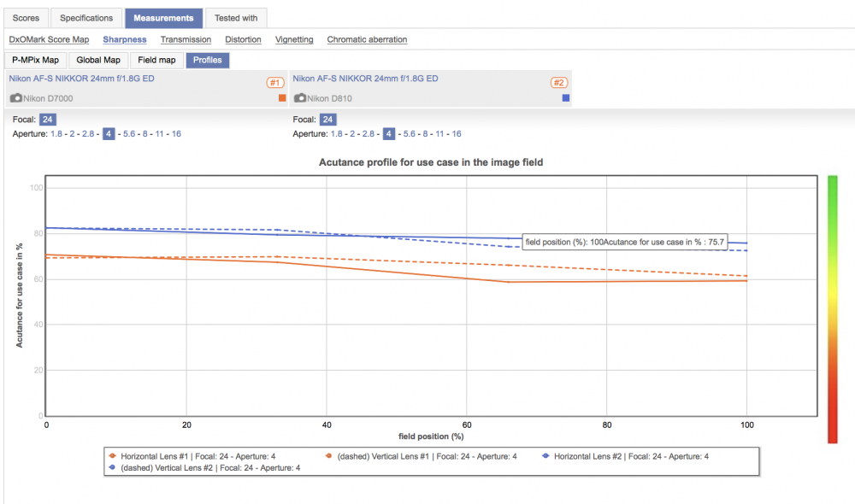The width and height of the screenshot is (855, 504).
Task: Show the Global Map view
Action: [x=98, y=60]
